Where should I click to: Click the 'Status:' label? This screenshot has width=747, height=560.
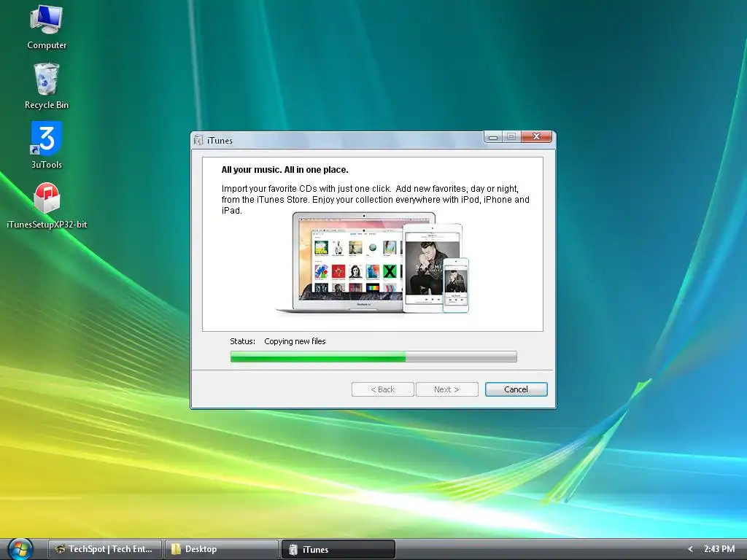click(242, 341)
